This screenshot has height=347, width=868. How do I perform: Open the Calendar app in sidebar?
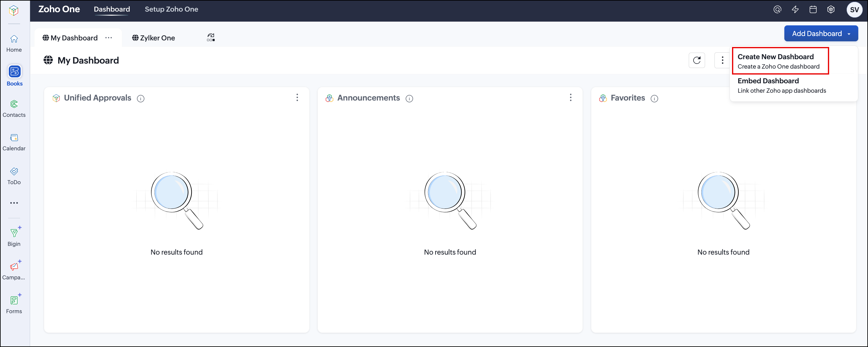[x=14, y=142]
